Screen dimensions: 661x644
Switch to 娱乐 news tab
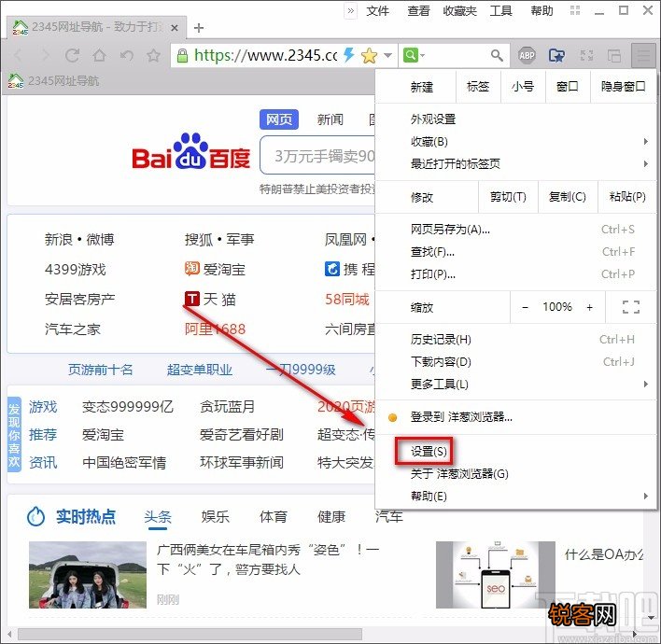(x=215, y=516)
